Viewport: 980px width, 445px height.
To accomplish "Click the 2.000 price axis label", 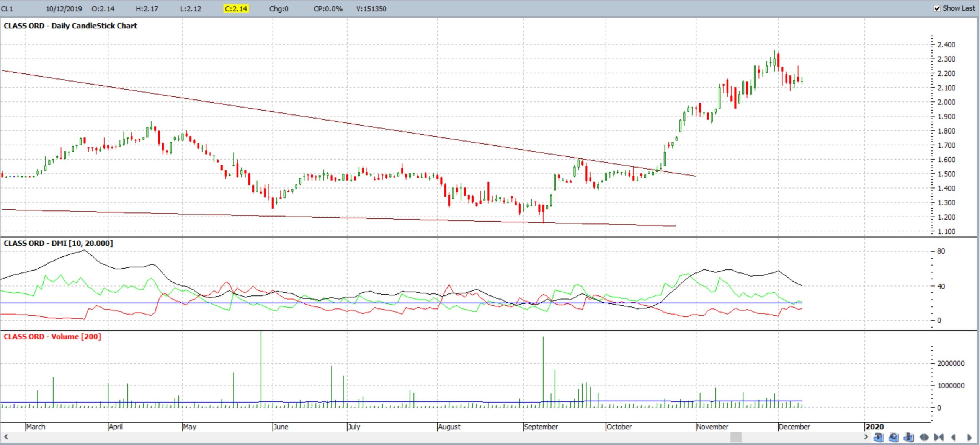I will coord(946,102).
